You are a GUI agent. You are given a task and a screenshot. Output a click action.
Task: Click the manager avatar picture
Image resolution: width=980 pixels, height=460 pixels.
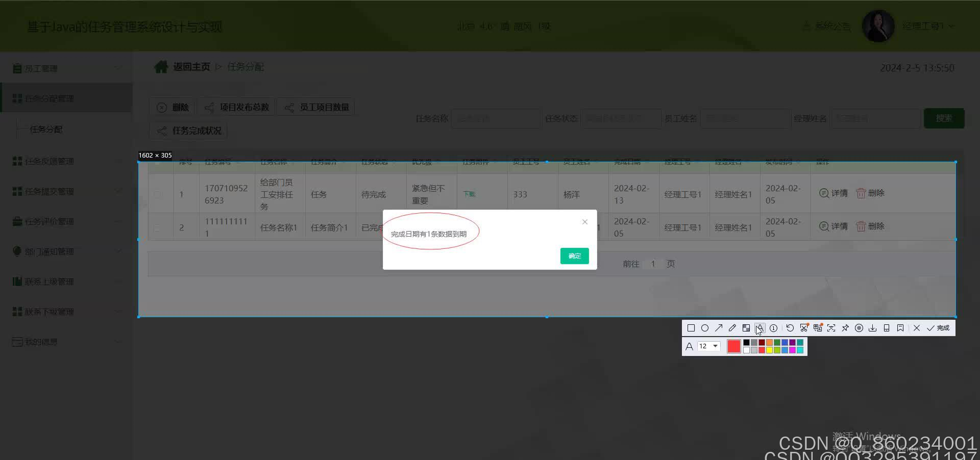point(878,26)
